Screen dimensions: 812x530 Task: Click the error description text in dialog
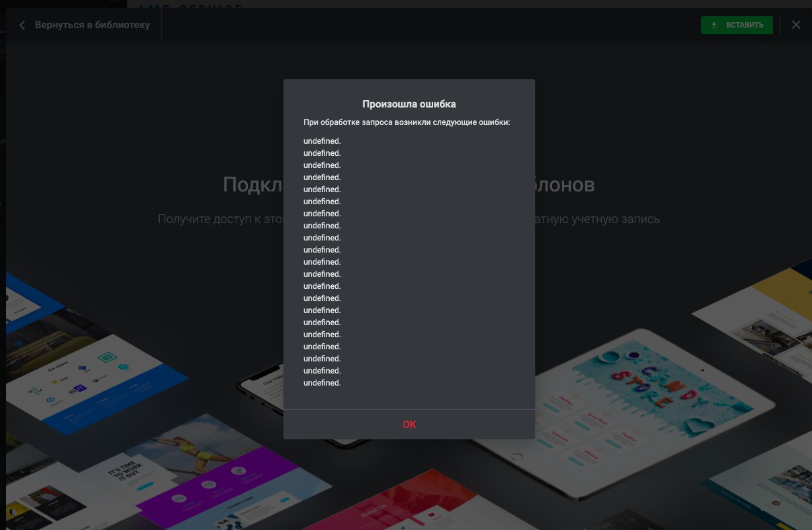406,123
